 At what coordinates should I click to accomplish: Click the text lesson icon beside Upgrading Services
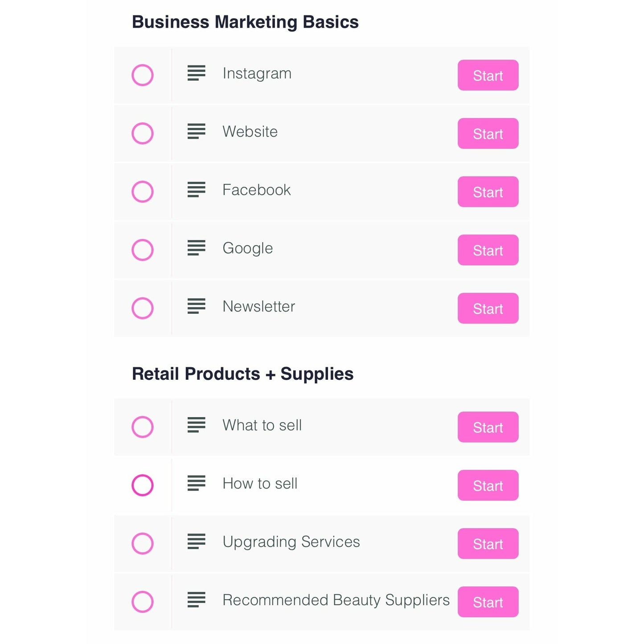pyautogui.click(x=196, y=541)
